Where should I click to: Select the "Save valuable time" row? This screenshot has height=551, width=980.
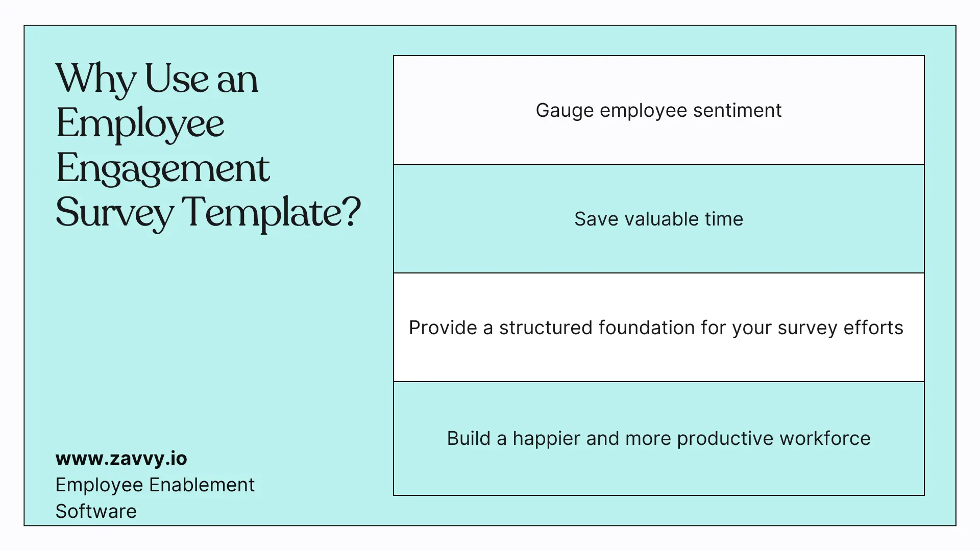[x=658, y=219]
